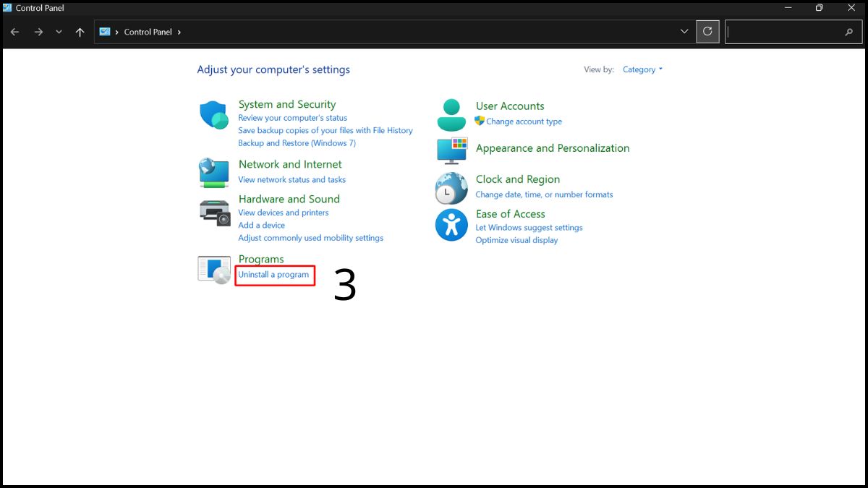Refresh the Control Panel view
868x488 pixels.
707,32
